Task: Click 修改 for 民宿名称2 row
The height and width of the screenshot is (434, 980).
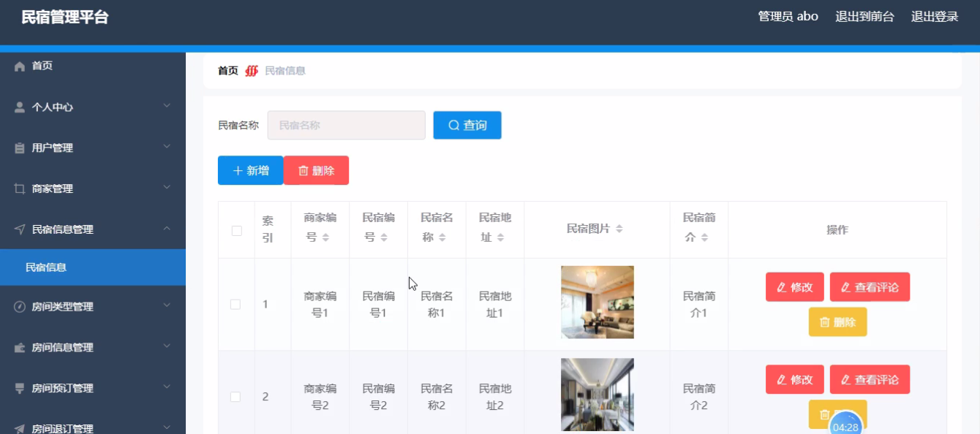Action: click(x=795, y=380)
